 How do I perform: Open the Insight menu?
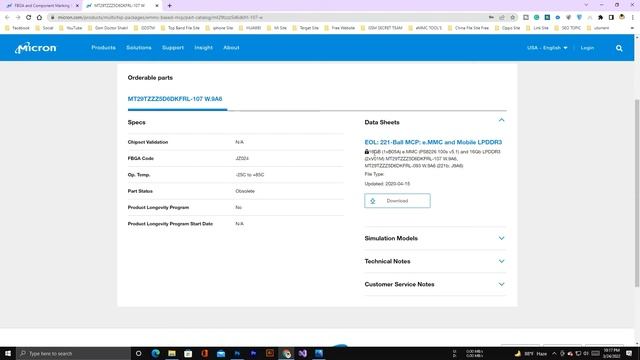point(203,48)
